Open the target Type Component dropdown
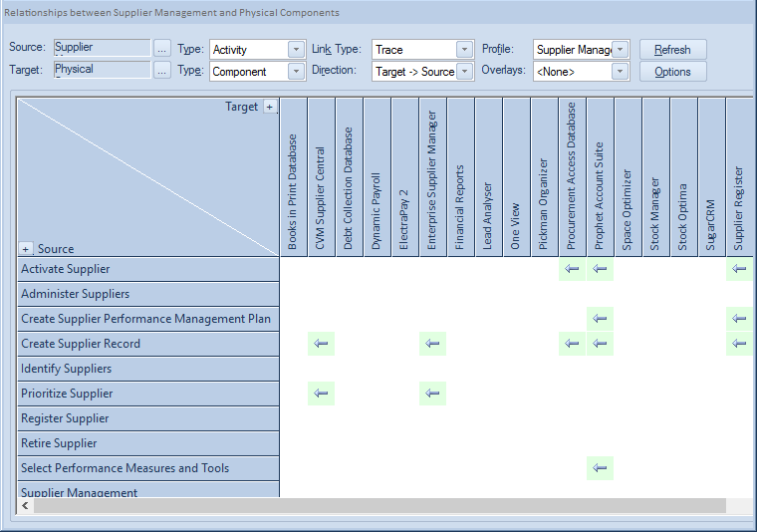Screen dimensions: 757x532 296,72
